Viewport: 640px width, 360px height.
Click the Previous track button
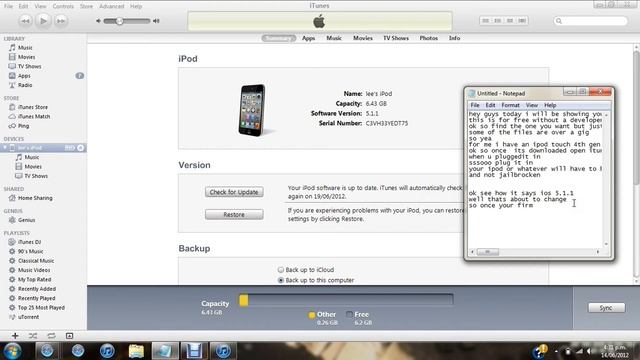click(25, 21)
